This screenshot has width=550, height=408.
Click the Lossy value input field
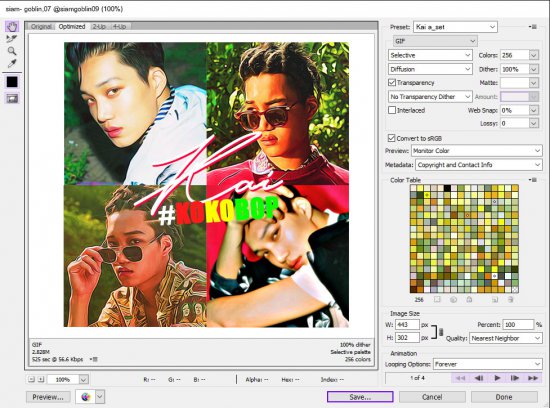pos(515,123)
